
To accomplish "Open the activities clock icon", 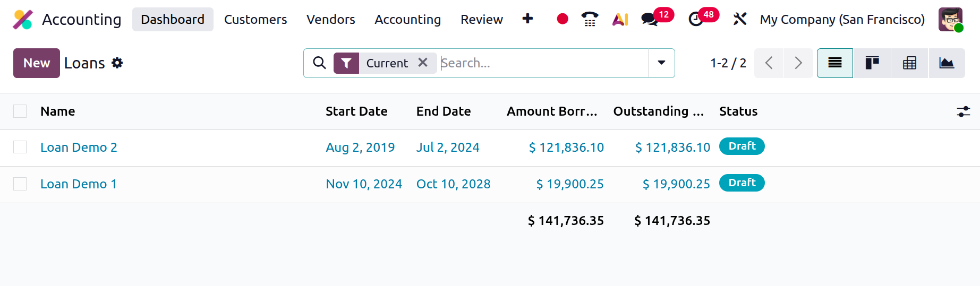I will (695, 20).
